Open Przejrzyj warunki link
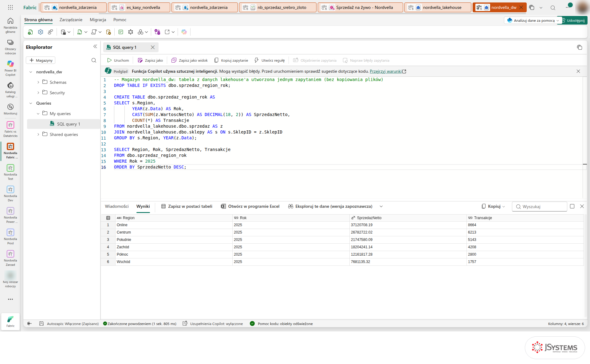The height and width of the screenshot is (364, 590). pos(386,71)
